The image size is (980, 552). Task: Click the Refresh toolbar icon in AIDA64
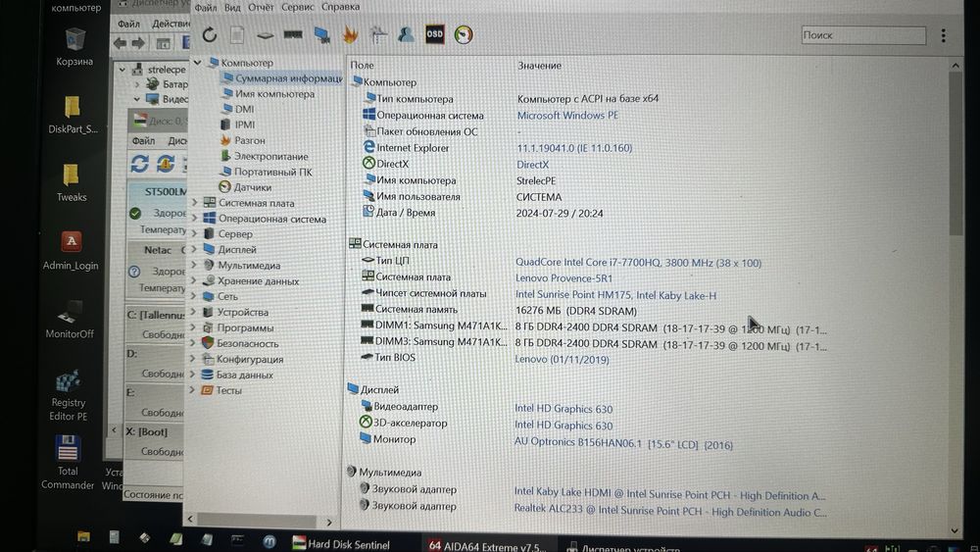210,35
